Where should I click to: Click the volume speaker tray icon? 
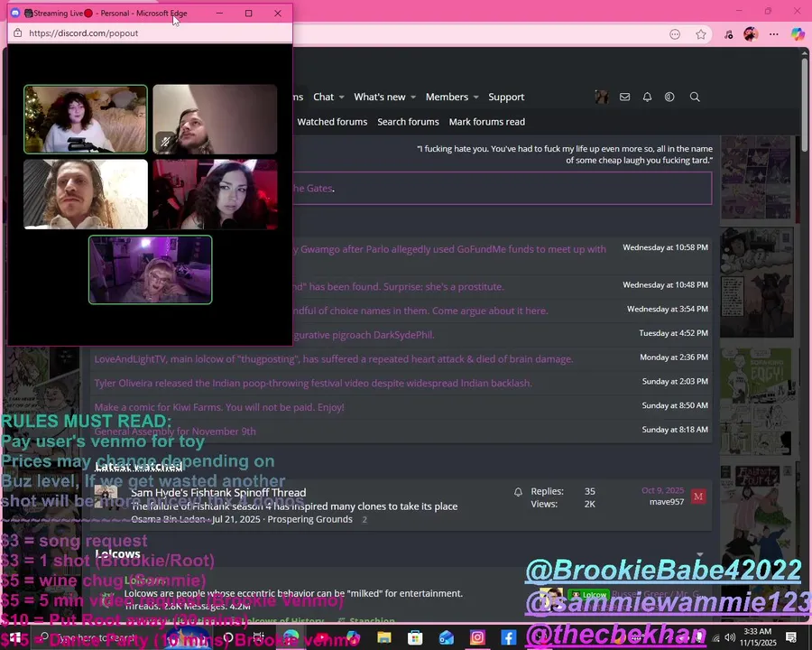(730, 637)
